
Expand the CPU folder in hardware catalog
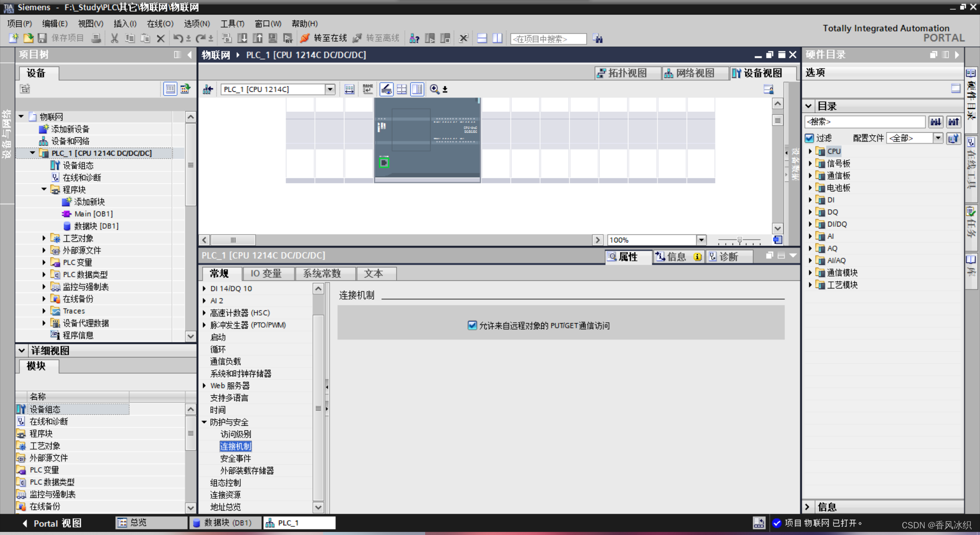(x=810, y=151)
